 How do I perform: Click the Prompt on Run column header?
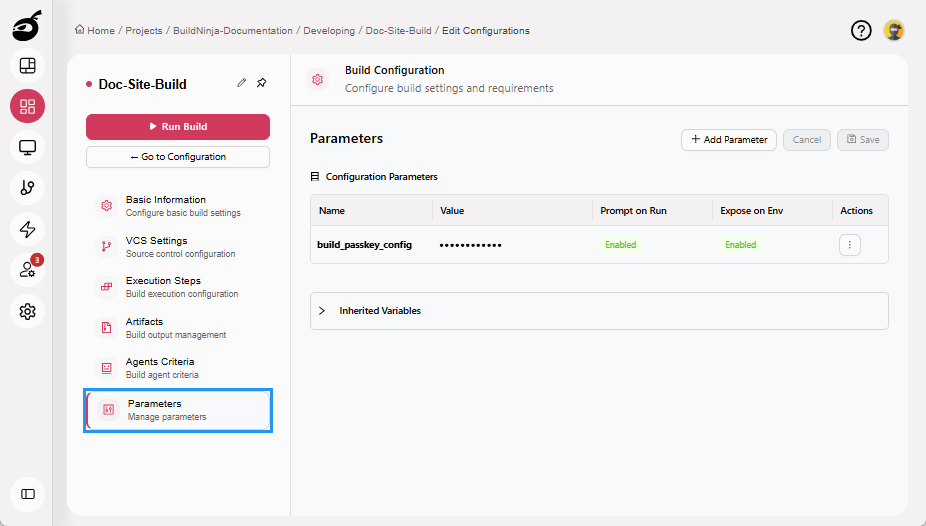(x=633, y=211)
